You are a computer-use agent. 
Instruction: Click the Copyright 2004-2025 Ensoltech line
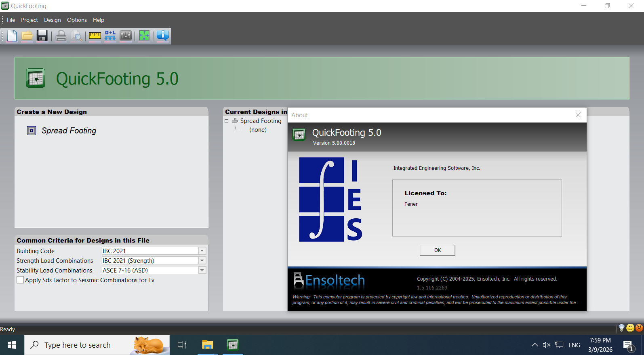487,279
